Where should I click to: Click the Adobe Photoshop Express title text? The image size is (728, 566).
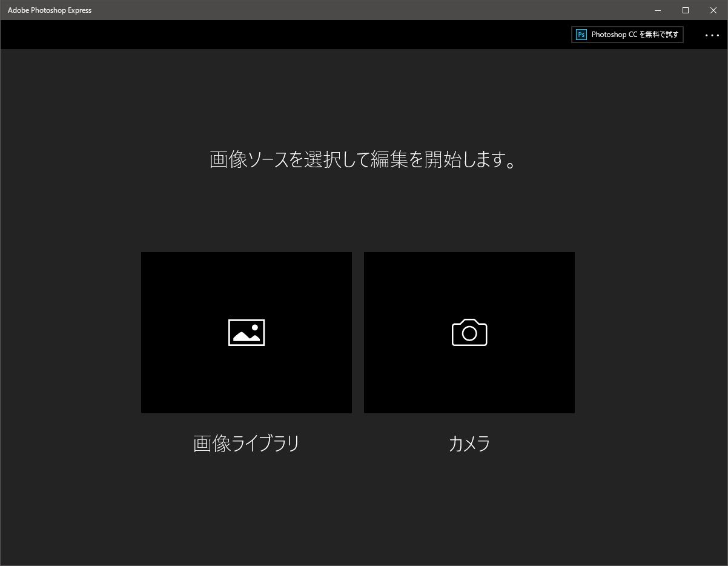[50, 10]
